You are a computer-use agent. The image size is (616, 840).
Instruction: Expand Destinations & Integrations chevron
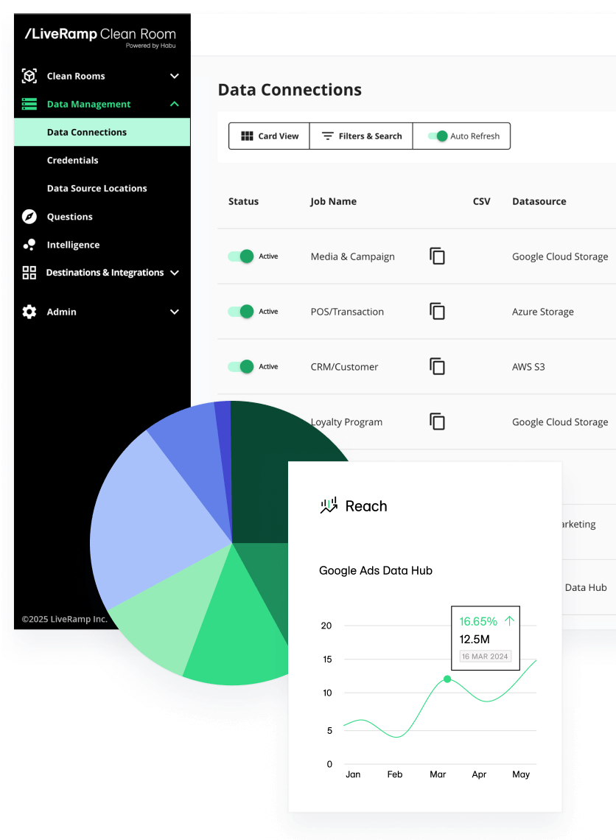174,273
